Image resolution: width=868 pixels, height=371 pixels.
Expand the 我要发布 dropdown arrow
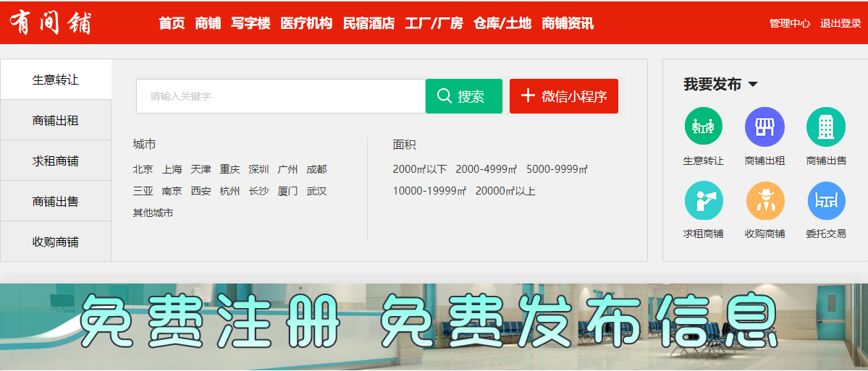click(753, 85)
